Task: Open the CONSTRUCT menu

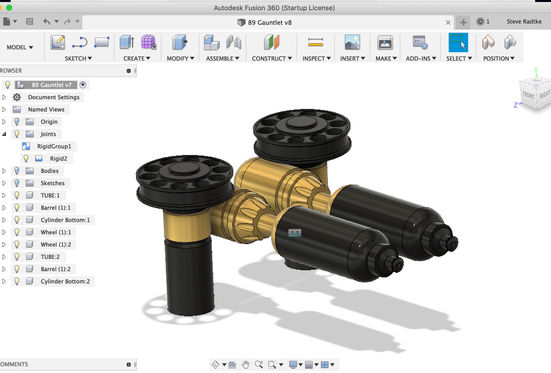Action: coord(272,58)
